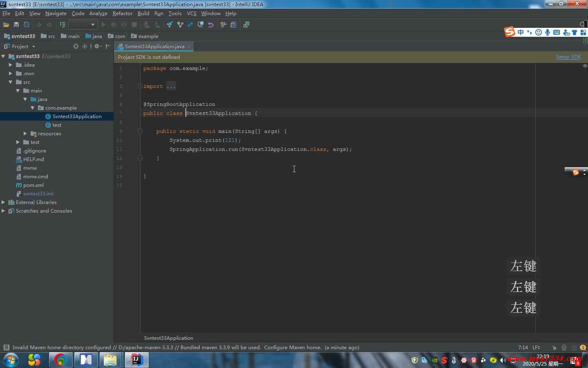
Task: Expand the .mvn folder
Action: pyautogui.click(x=11, y=73)
